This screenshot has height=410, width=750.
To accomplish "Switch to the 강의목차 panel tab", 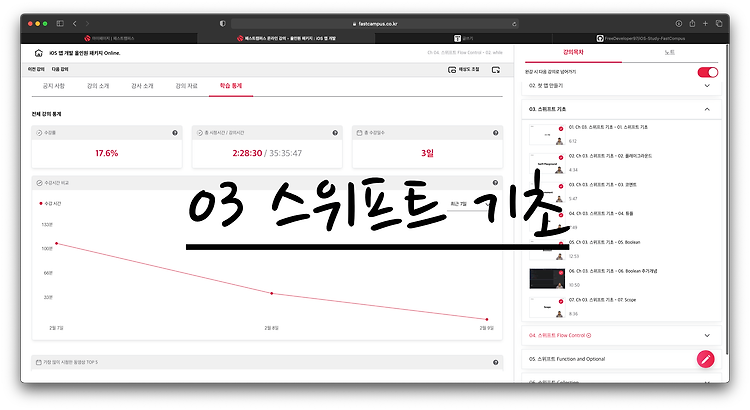I will tap(573, 53).
